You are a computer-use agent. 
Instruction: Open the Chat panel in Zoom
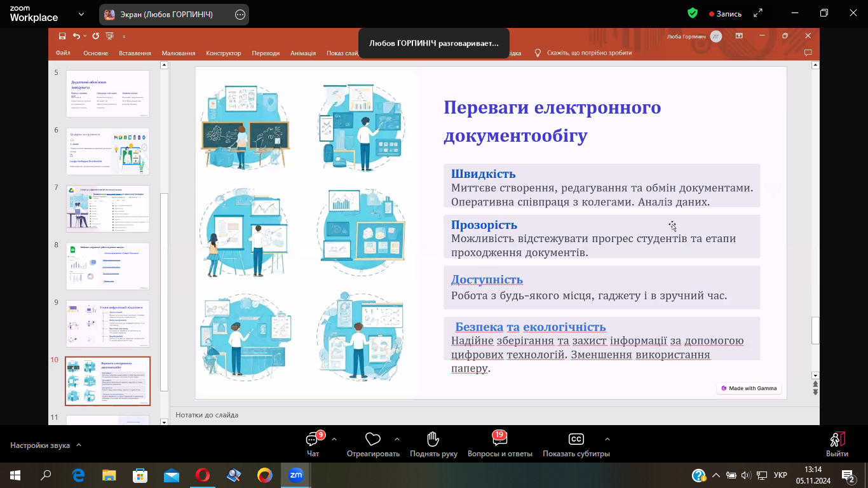[x=313, y=439]
